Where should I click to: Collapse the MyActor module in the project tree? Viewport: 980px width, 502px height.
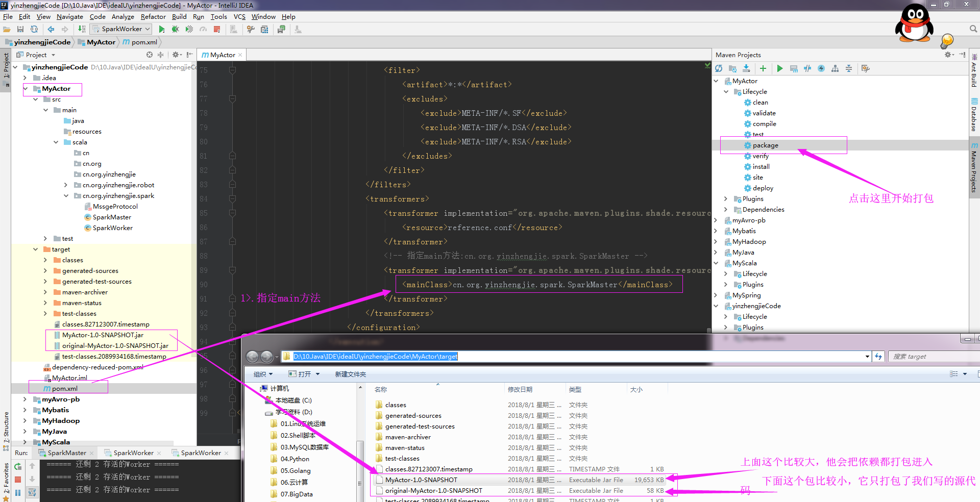25,89
